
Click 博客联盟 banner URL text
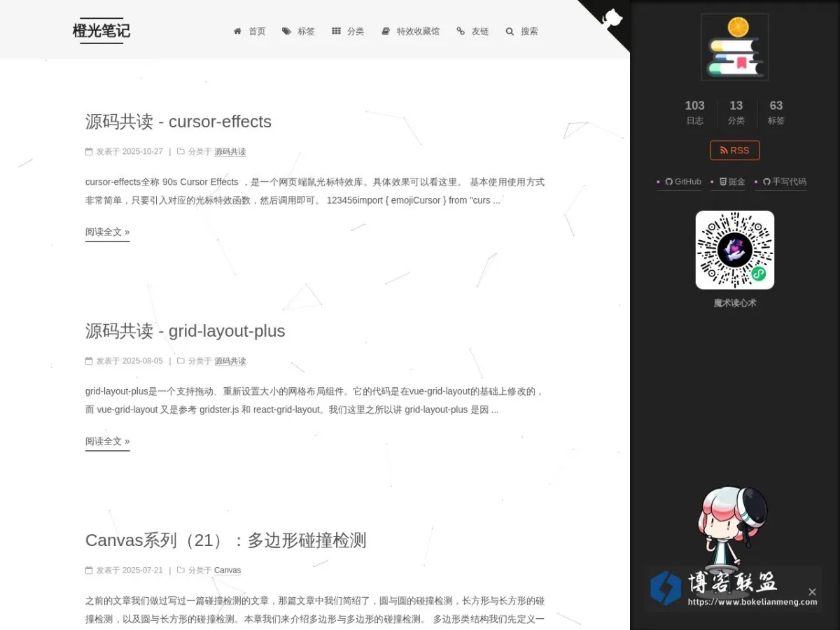(752, 601)
